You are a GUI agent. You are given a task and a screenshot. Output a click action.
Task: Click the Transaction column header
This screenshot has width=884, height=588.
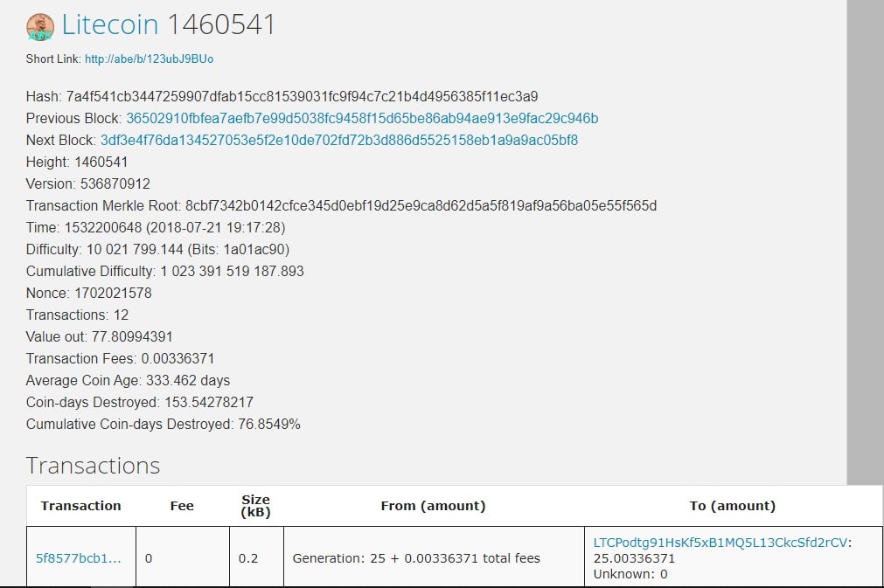tap(81, 506)
